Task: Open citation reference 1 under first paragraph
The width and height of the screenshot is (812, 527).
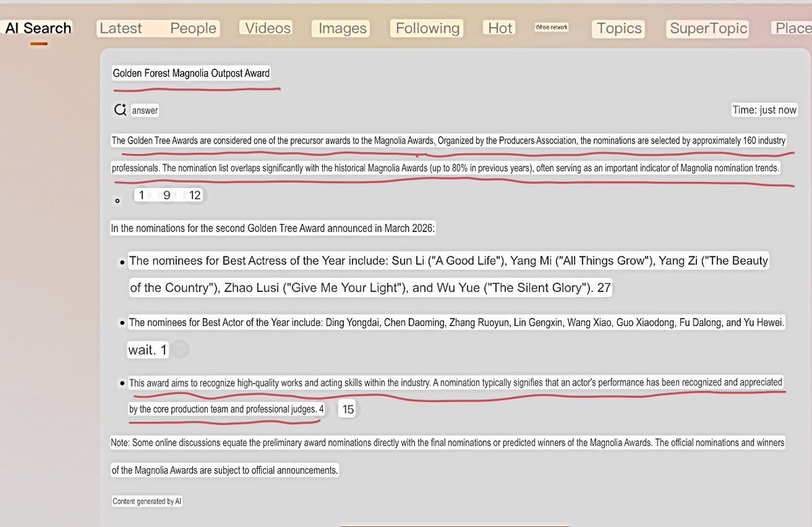Action: tap(141, 196)
